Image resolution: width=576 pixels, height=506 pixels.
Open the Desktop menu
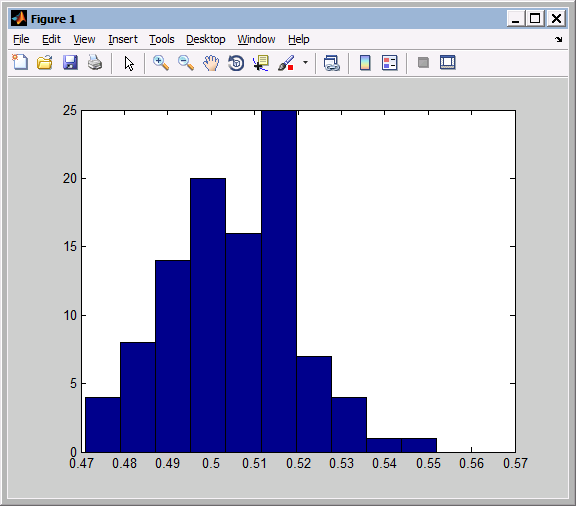tap(206, 39)
